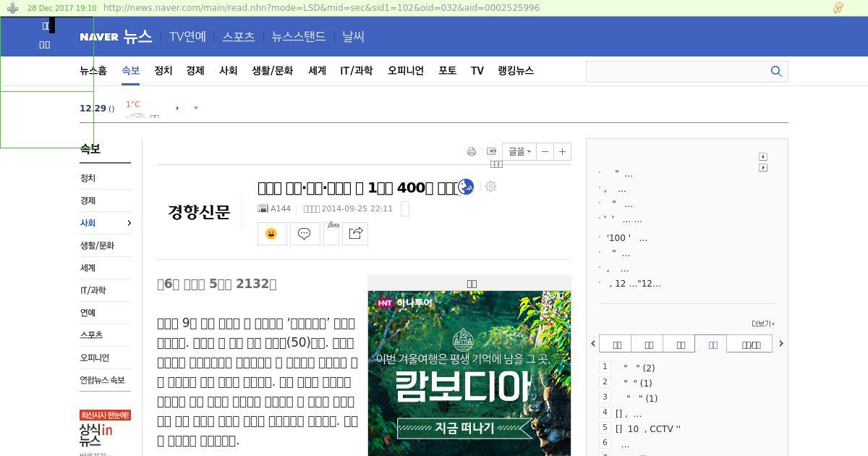This screenshot has height=456, width=868.
Task: Open 생활/문화 in left sidebar
Action: (97, 245)
